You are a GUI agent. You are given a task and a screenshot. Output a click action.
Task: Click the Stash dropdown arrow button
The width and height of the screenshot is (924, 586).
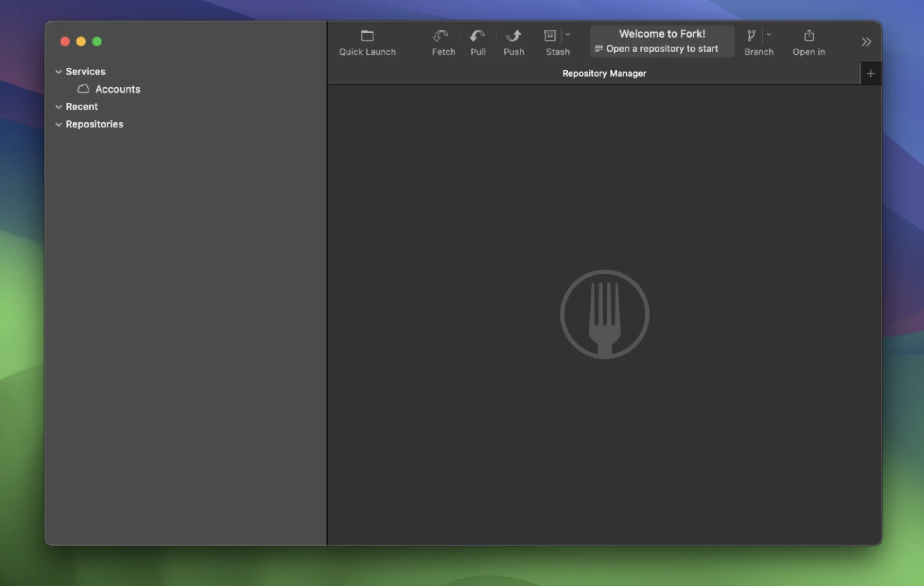[x=568, y=35]
